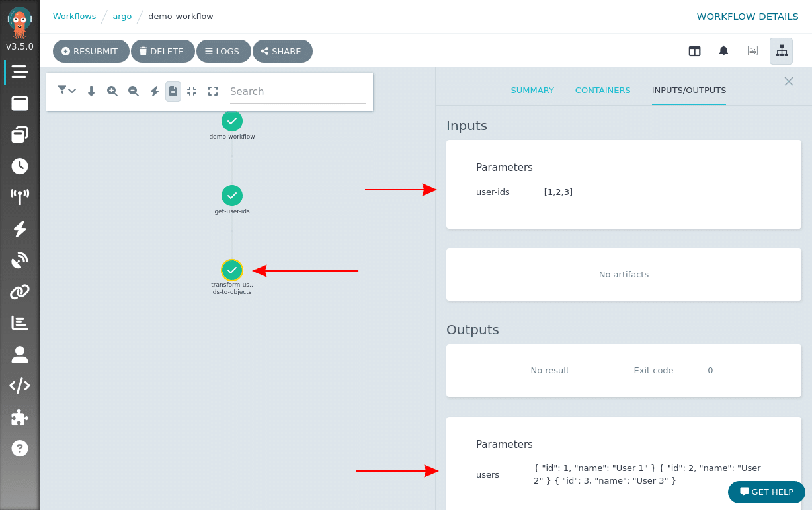Open the API Docs code icon
Screen dimensions: 812x510
(20, 385)
